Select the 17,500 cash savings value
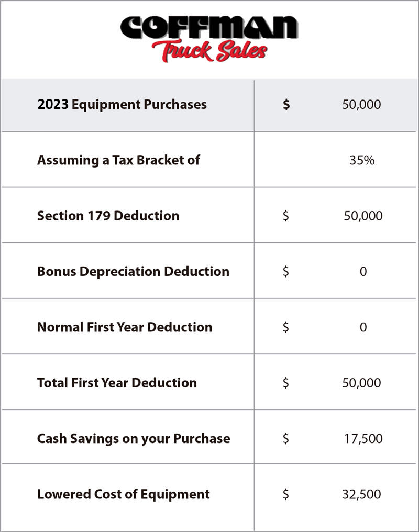Screen dimensions: 419x532 (363, 438)
